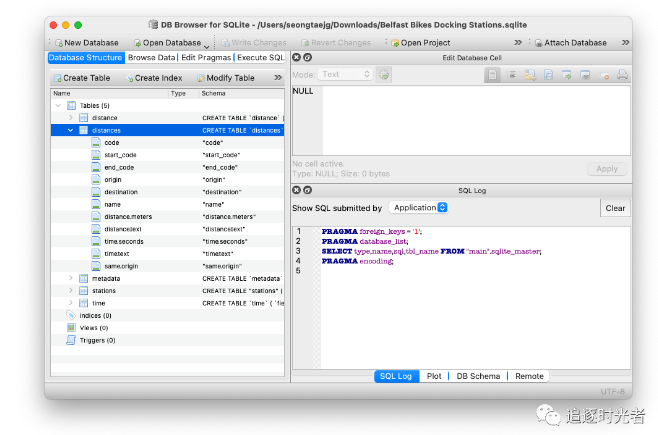Click the Open Project toolbar icon
The width and height of the screenshot is (658, 435).
click(395, 43)
